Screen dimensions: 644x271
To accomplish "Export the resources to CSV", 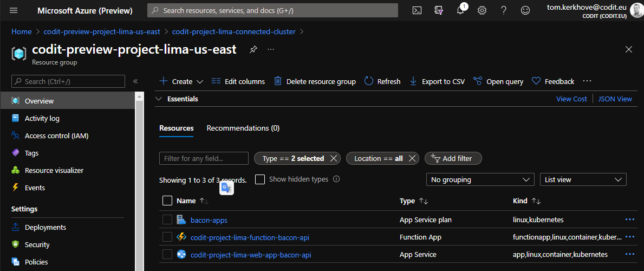I will [437, 81].
